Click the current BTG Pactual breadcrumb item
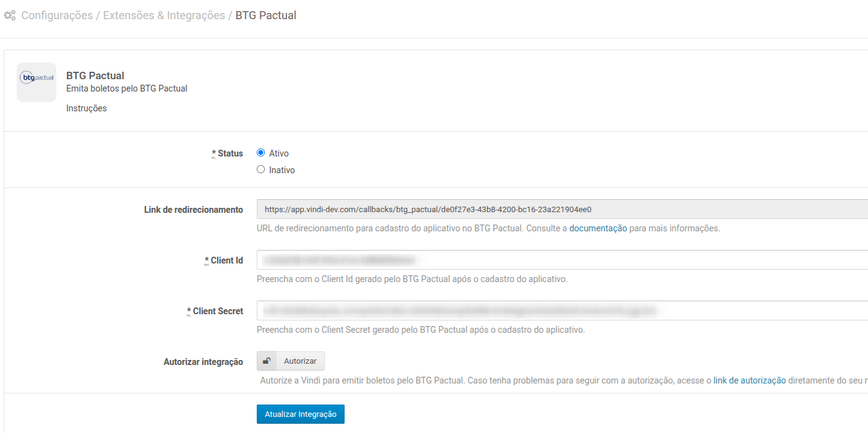Screen dimensions: 868x433 click(265, 15)
